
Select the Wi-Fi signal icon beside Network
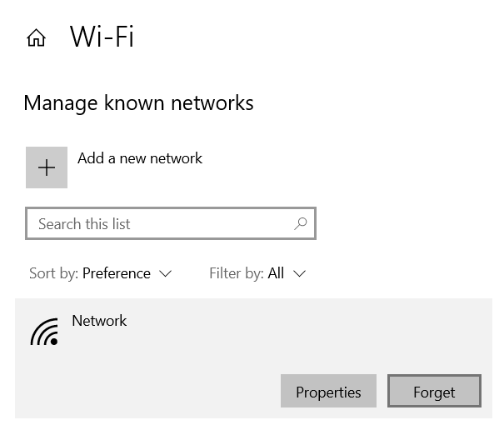coord(44,332)
